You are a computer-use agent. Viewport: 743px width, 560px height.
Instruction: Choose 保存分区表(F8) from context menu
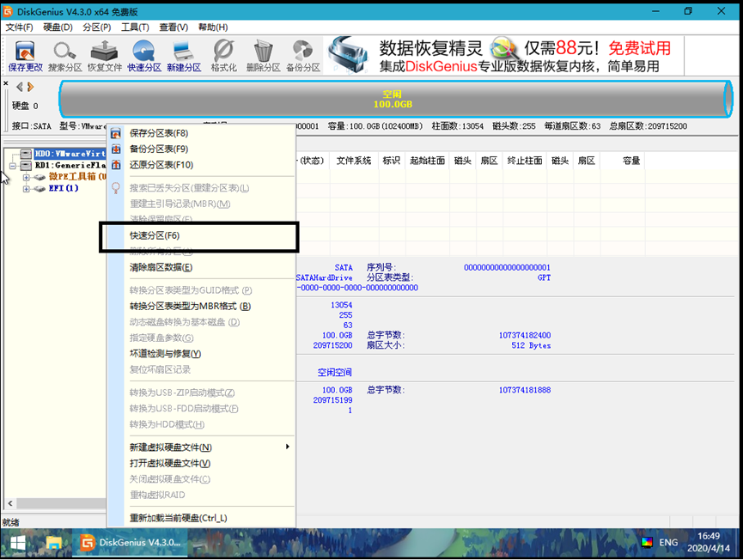201,133
